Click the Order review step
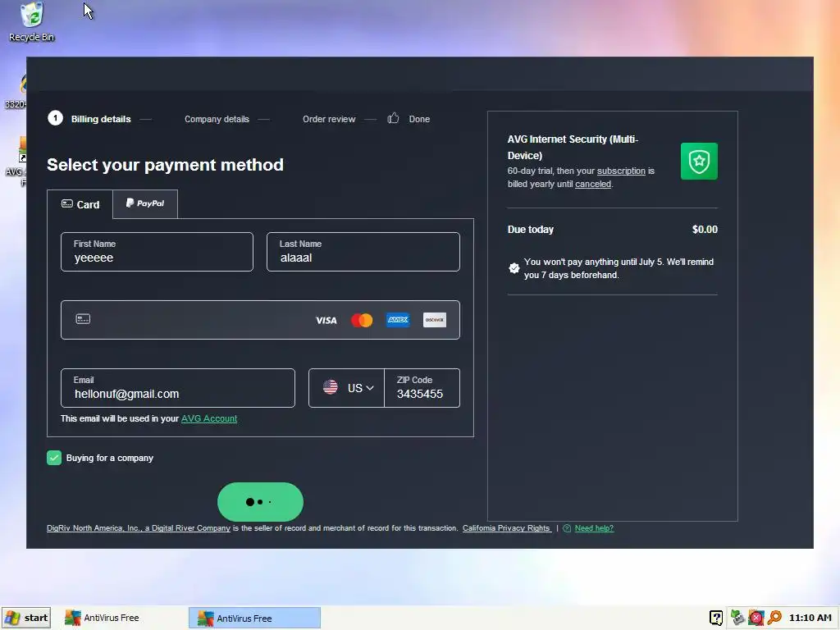Image resolution: width=840 pixels, height=630 pixels. pos(329,119)
